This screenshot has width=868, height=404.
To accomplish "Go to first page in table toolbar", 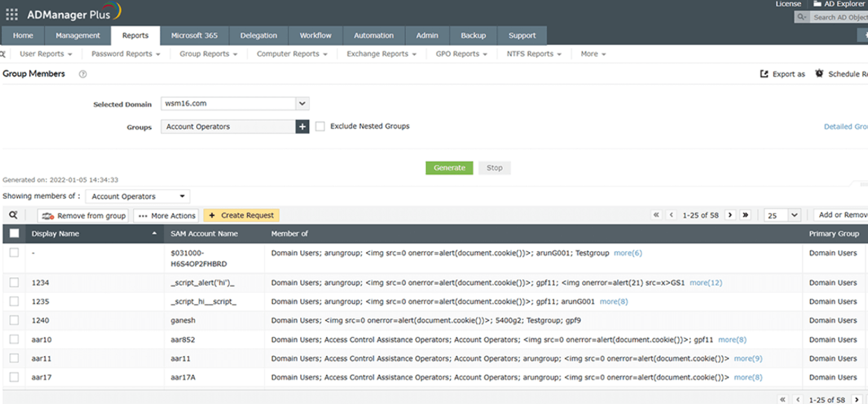I will click(x=656, y=215).
